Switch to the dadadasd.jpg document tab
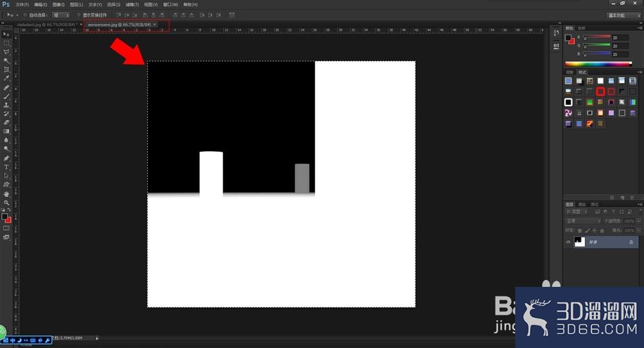644x348 pixels. [x=46, y=24]
